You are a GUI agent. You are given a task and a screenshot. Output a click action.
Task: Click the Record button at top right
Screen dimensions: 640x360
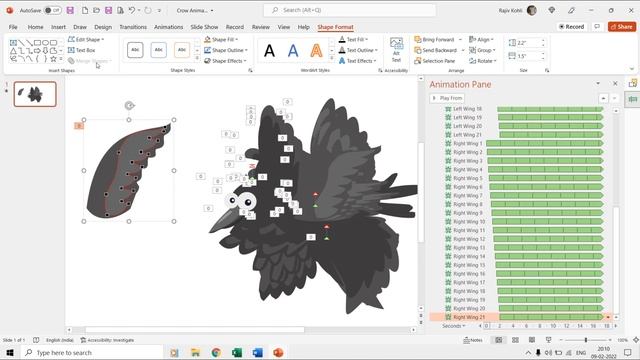[x=571, y=27]
